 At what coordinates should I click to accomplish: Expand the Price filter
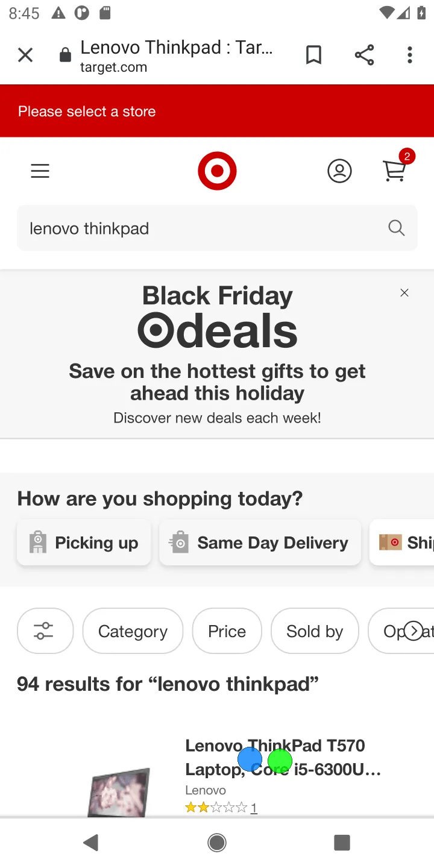(x=227, y=631)
